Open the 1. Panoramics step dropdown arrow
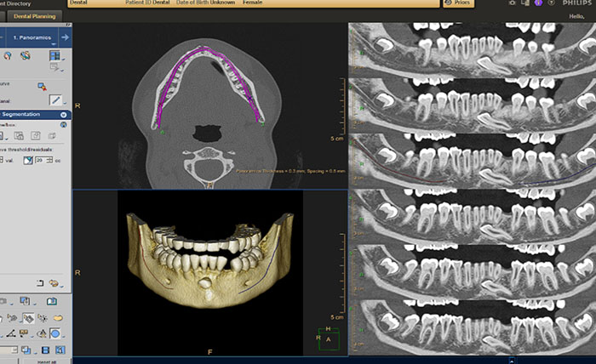596x364 pixels. click(x=53, y=44)
